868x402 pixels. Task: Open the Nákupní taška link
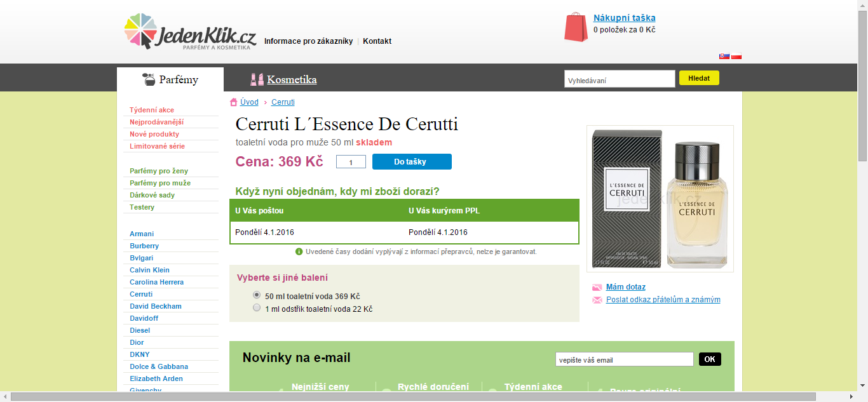tap(625, 18)
